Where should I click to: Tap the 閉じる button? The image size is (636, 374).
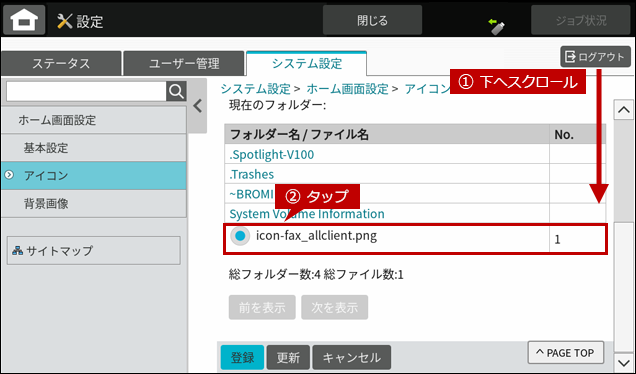[372, 20]
